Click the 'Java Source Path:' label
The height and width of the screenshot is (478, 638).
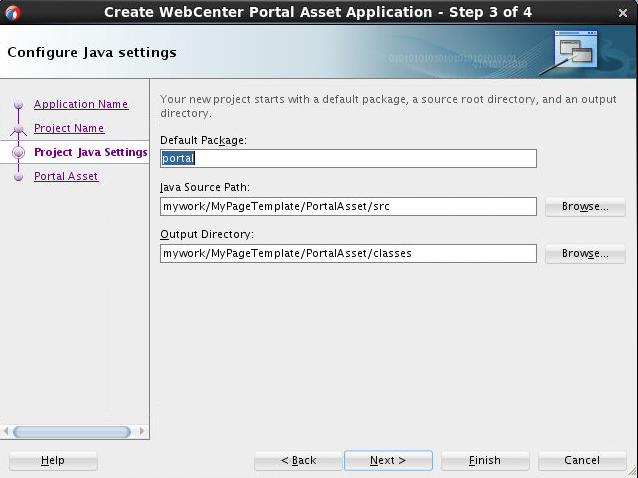tap(205, 188)
